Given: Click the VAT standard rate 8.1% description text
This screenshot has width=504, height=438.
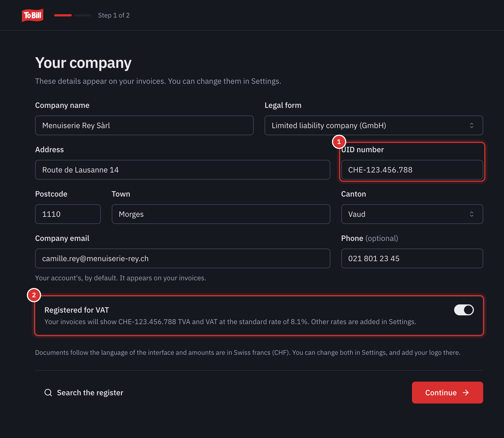Looking at the screenshot, I should pos(230,322).
